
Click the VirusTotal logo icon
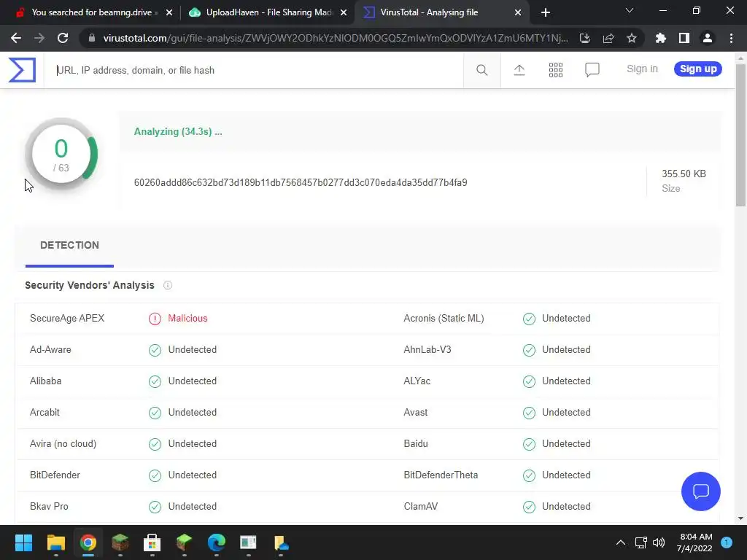click(22, 70)
